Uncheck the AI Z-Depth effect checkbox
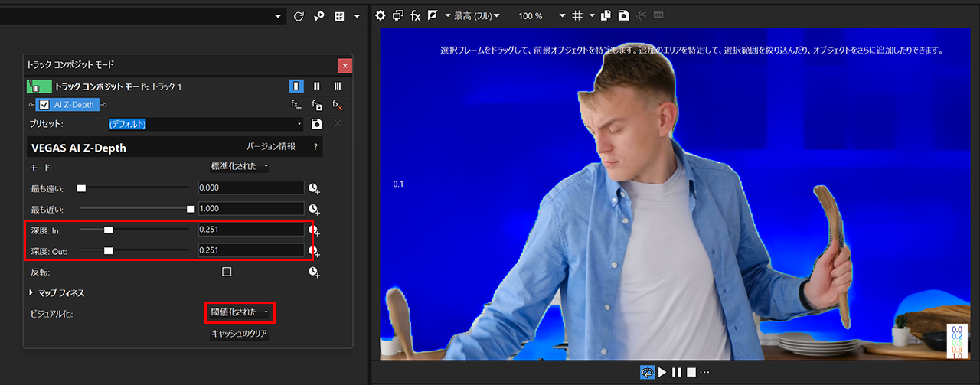Viewport: 980px width, 385px height. 44,105
